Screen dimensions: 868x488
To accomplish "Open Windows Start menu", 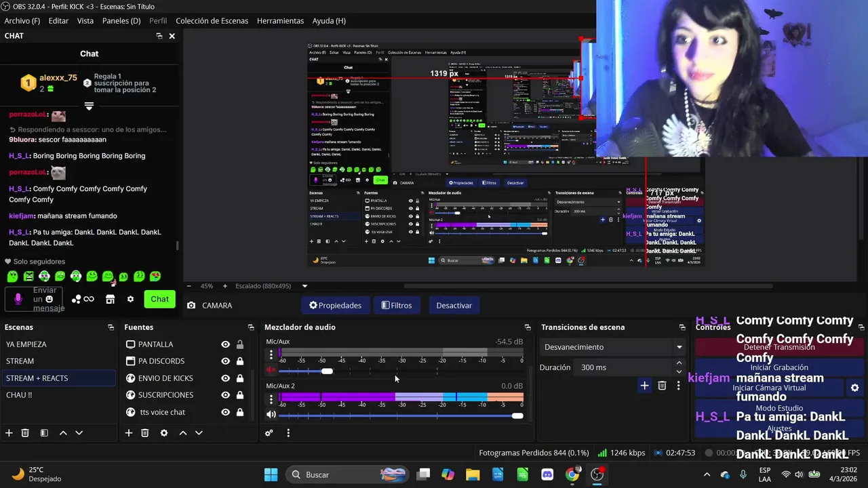I will click(x=271, y=474).
